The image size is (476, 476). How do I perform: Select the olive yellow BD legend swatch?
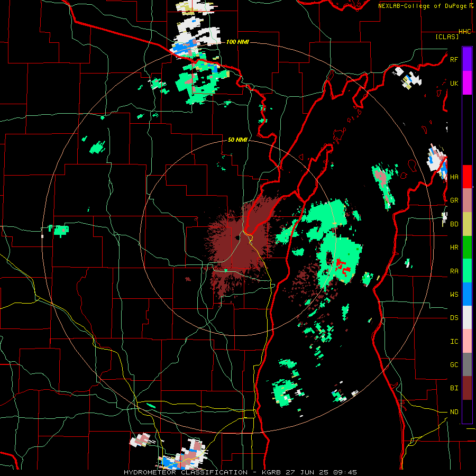(467, 224)
